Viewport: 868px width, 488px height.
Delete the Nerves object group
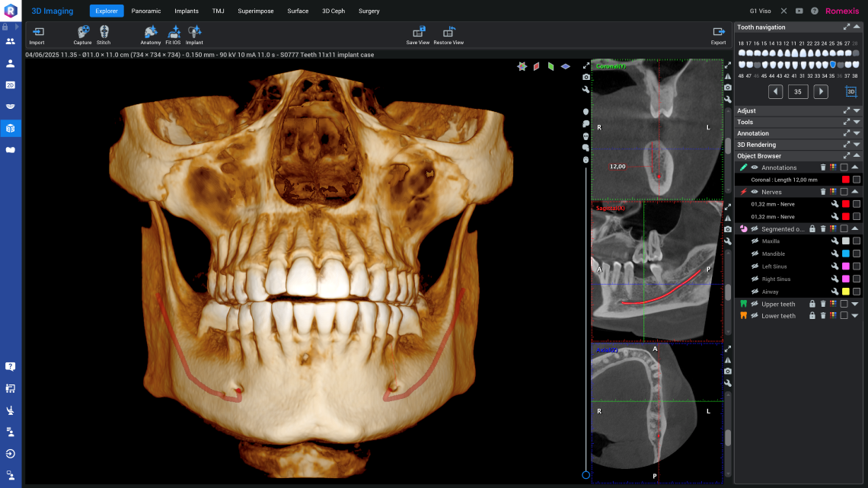click(x=823, y=192)
